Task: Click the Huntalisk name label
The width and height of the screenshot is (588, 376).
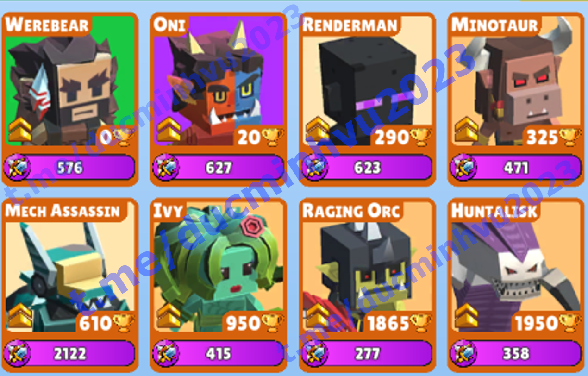Action: (x=494, y=211)
